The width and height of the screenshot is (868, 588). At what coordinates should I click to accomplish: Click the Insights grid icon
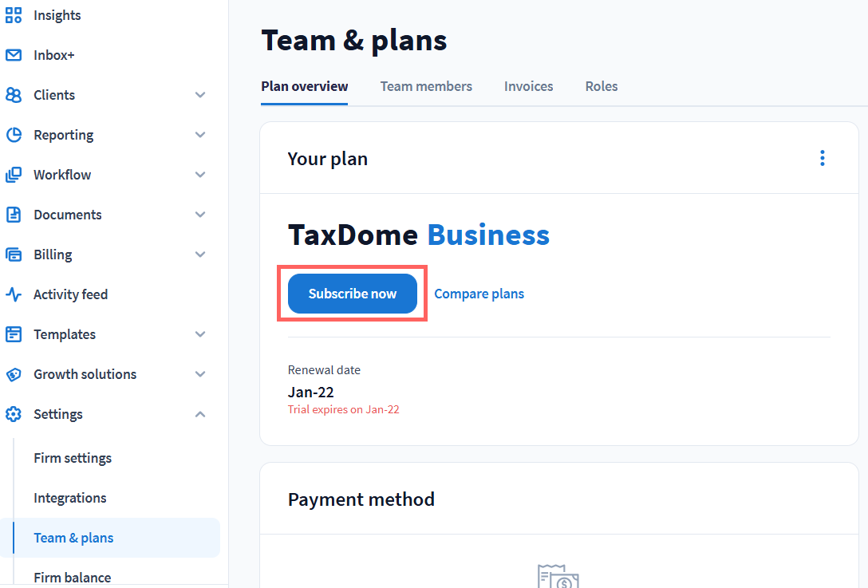click(x=14, y=15)
